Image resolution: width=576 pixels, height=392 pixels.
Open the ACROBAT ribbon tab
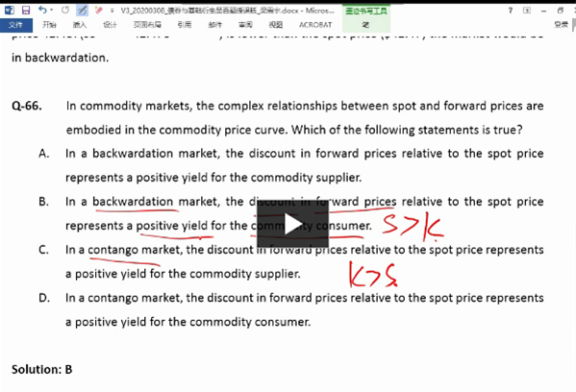(315, 25)
